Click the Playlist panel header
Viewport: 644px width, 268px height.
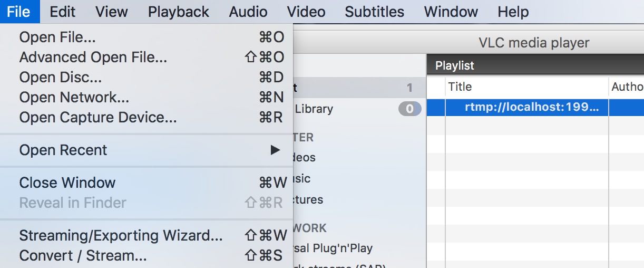[x=535, y=65]
